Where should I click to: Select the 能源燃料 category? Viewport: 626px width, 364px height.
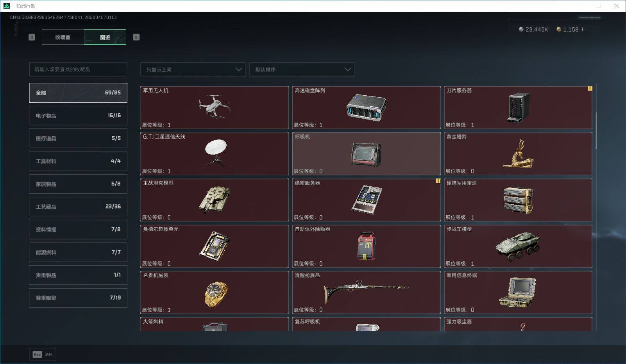tap(78, 252)
